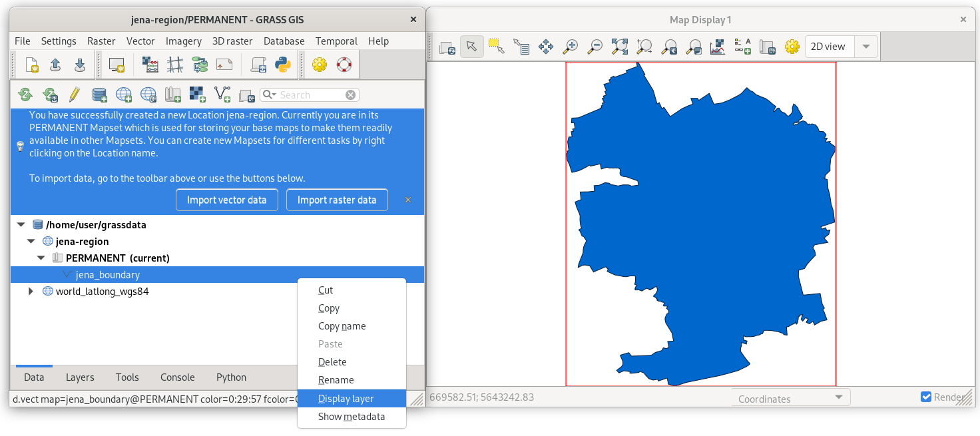980x436 pixels.
Task: Open the Vector menu
Action: click(140, 41)
